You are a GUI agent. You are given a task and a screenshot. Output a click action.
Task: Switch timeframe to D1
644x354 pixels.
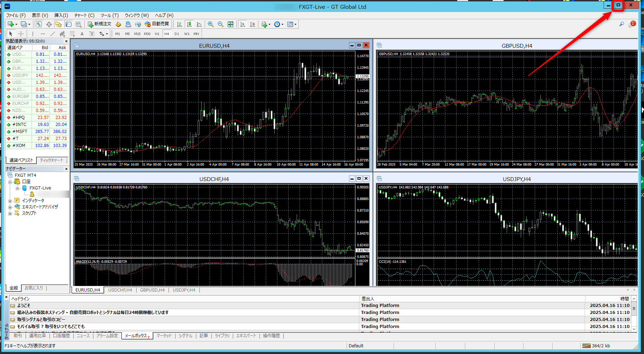coord(177,34)
